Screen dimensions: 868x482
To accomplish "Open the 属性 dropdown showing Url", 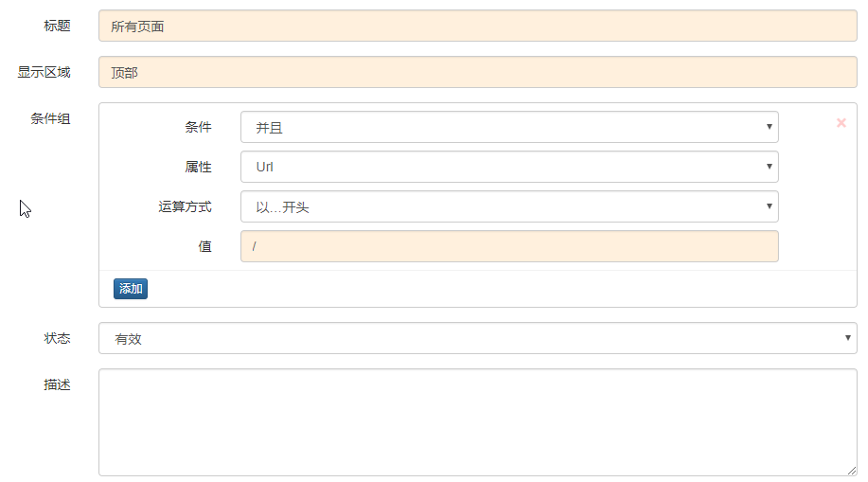I will (x=509, y=167).
